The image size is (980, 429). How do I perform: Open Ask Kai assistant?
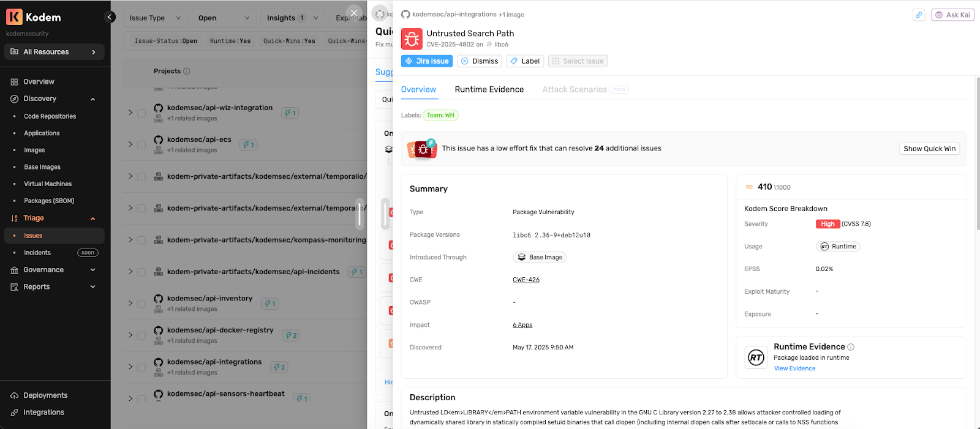tap(952, 15)
